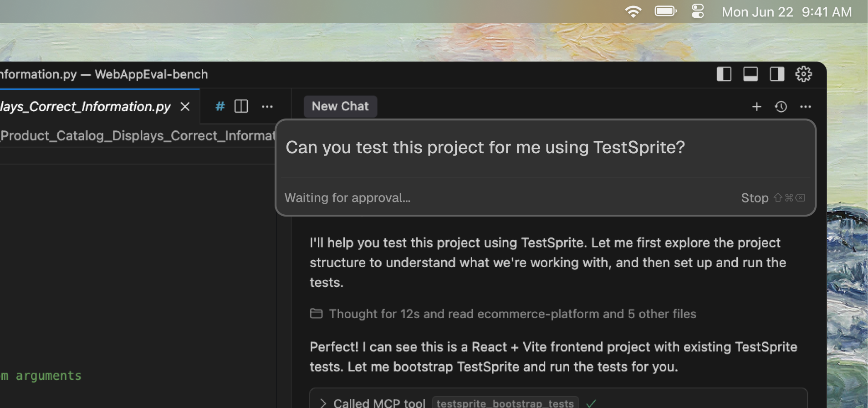Image resolution: width=868 pixels, height=408 pixels.
Task: Split the editor with the split icon
Action: 241,107
